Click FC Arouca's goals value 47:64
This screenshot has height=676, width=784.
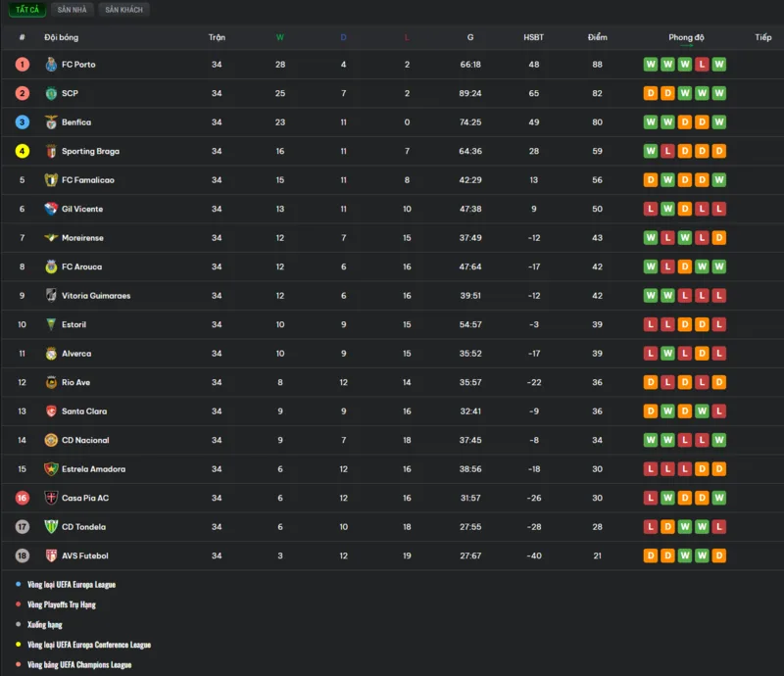tap(470, 267)
